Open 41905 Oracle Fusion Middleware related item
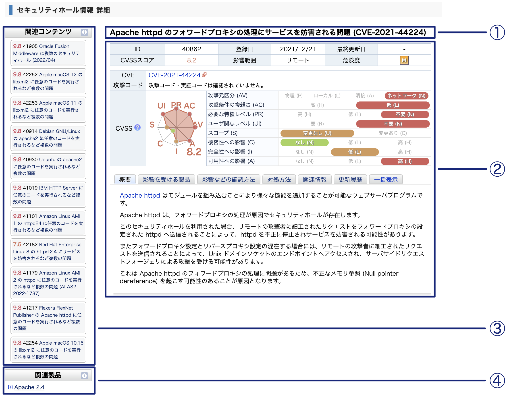 pos(48,53)
